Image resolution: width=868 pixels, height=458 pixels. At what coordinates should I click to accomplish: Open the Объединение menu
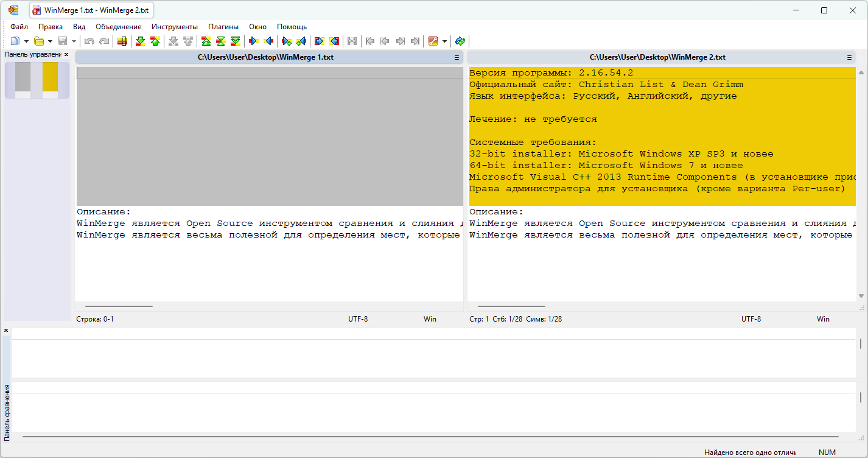point(118,27)
